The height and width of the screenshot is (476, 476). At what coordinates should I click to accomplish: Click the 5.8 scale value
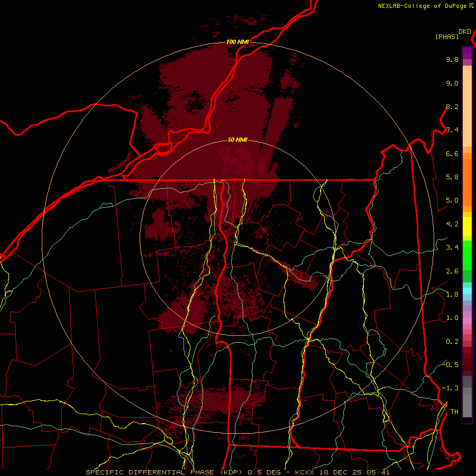click(x=452, y=177)
